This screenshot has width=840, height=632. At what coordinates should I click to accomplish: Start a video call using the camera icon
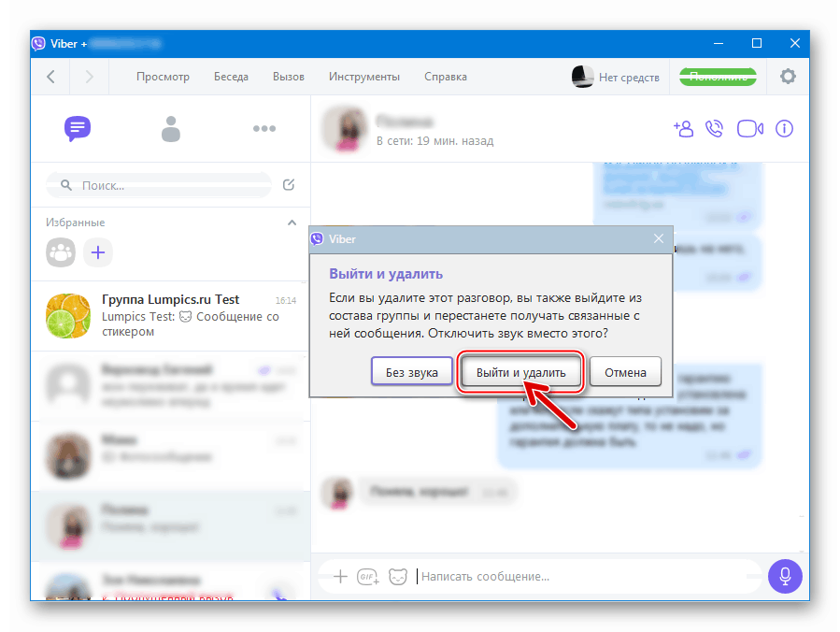[x=749, y=129]
